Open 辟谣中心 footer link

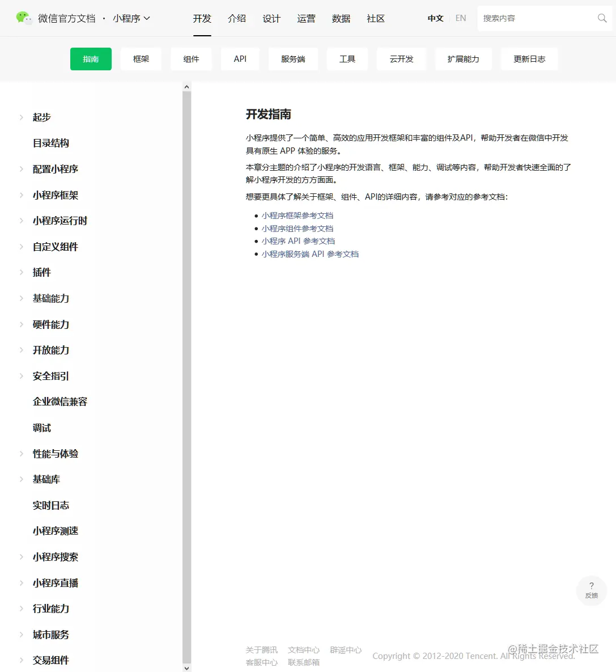(346, 650)
